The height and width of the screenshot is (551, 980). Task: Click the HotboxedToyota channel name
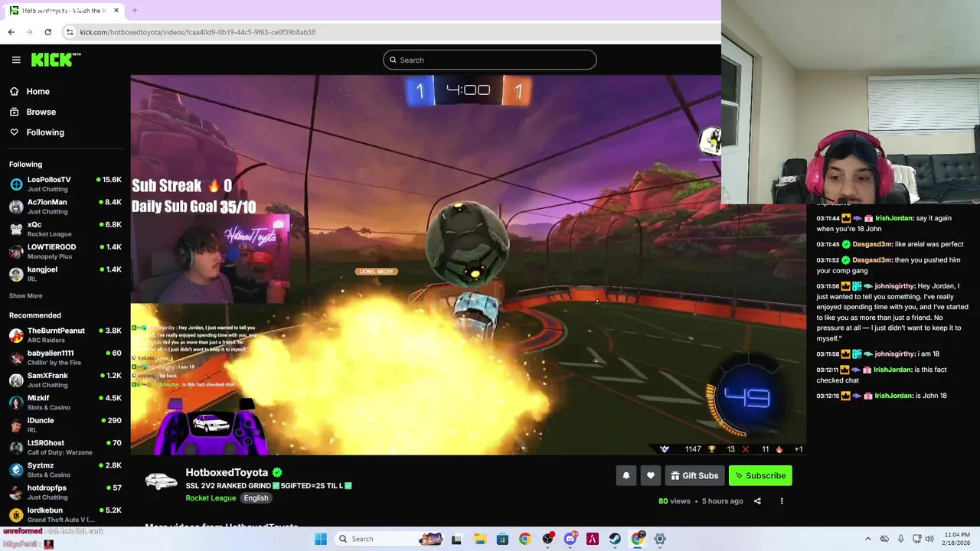(227, 472)
